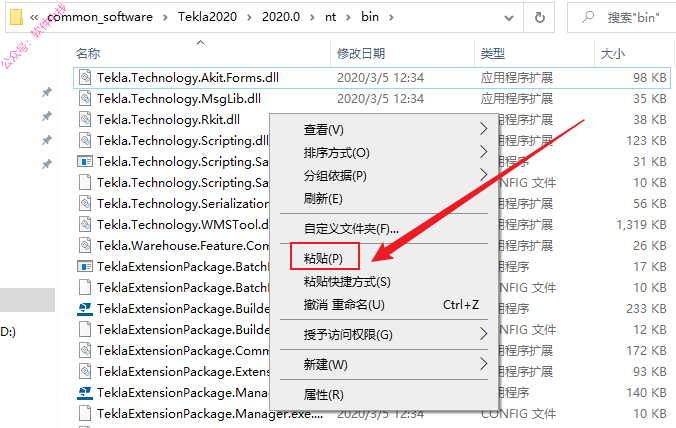Select the Tekla.Technology.WMSTool file name

tap(183, 225)
